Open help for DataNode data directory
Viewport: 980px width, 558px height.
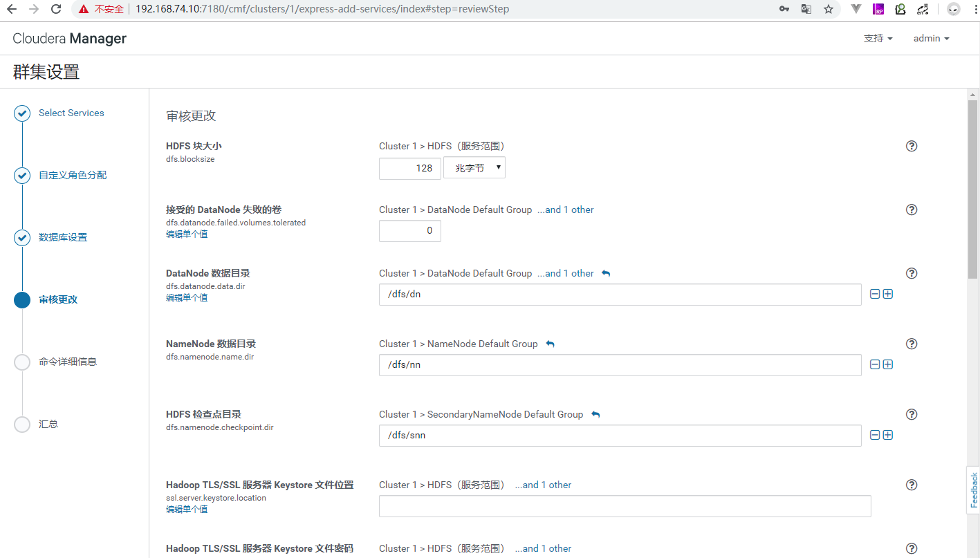912,273
